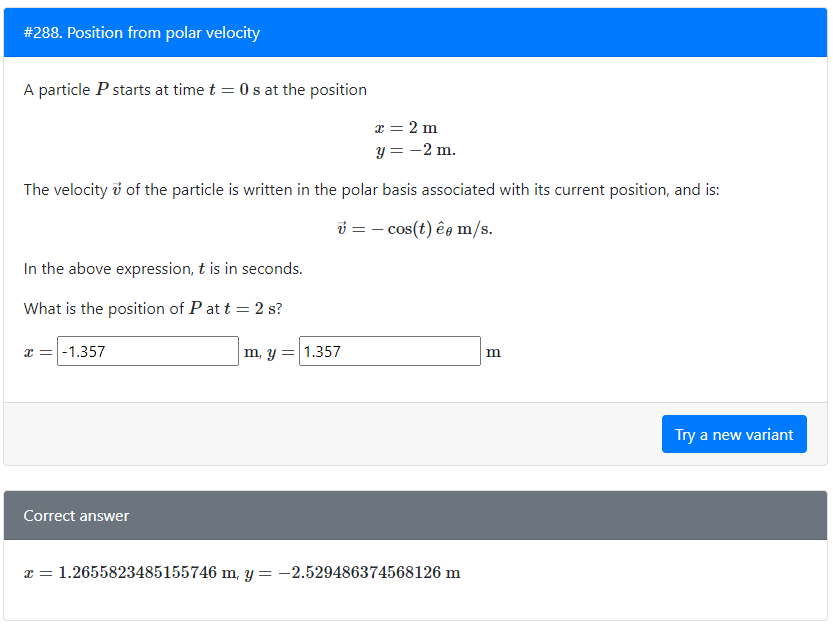This screenshot has height=624, width=833.
Task: Click the velocity equation expression
Action: 416,228
